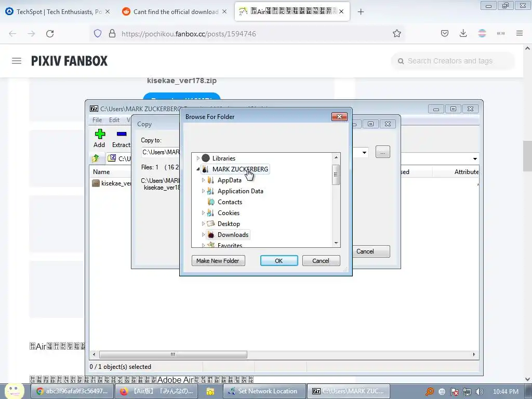Click browser back arrow

click(x=12, y=34)
